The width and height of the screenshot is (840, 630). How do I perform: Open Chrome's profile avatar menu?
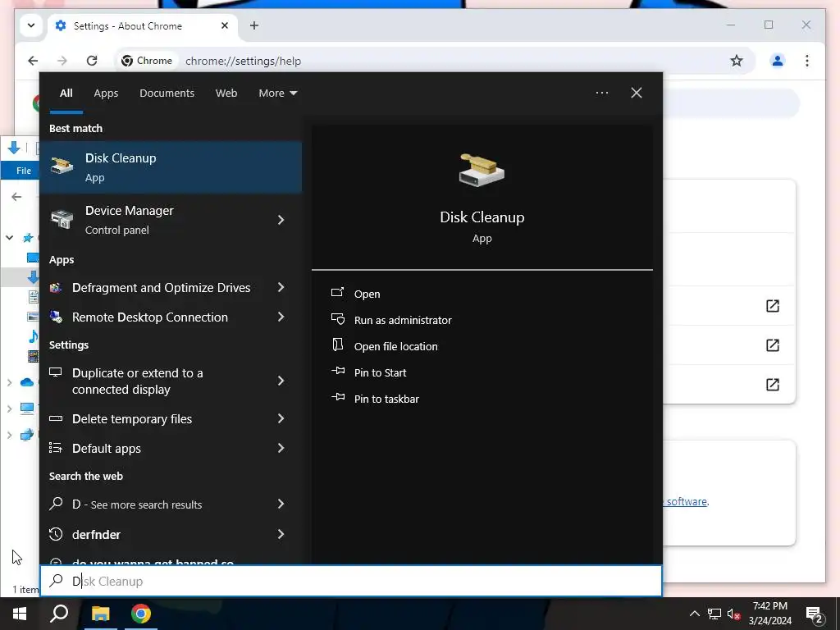tap(778, 61)
